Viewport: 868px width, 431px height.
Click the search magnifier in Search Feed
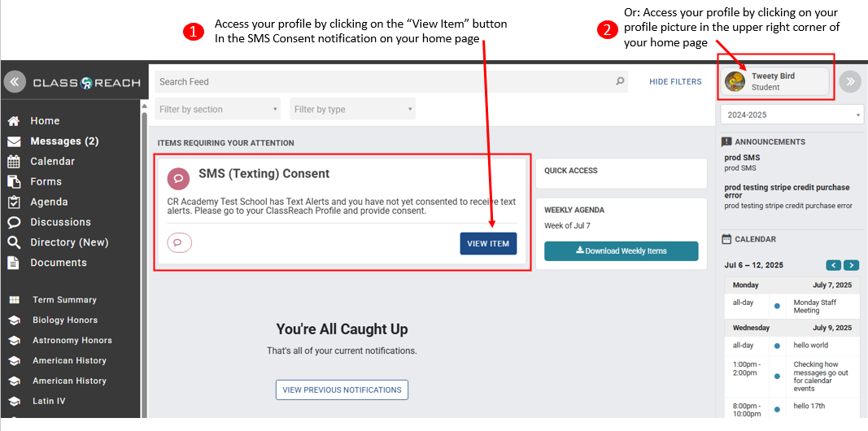620,81
